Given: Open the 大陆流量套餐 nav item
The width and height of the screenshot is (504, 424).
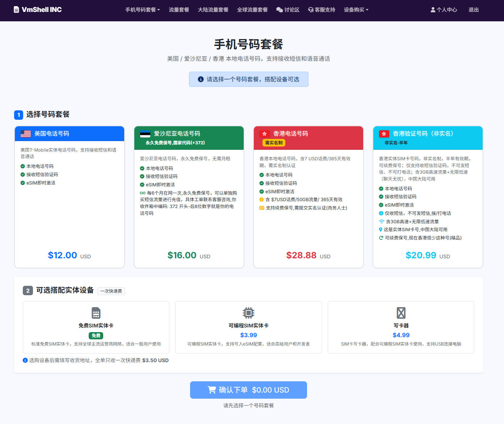Looking at the screenshot, I should point(213,10).
